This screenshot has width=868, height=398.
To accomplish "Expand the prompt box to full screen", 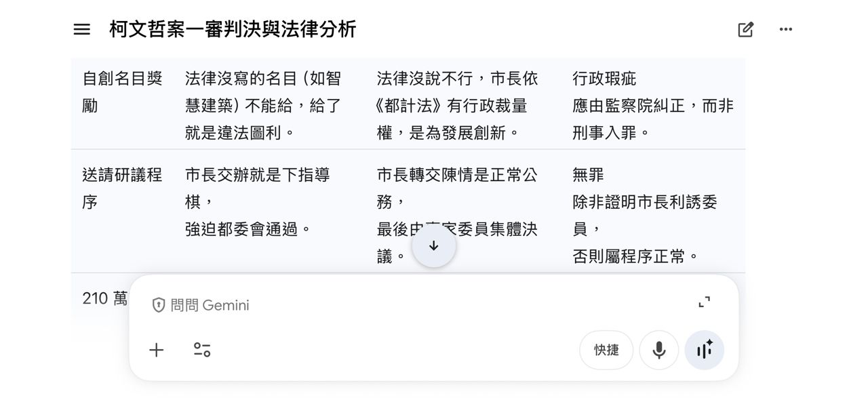I will coord(705,302).
